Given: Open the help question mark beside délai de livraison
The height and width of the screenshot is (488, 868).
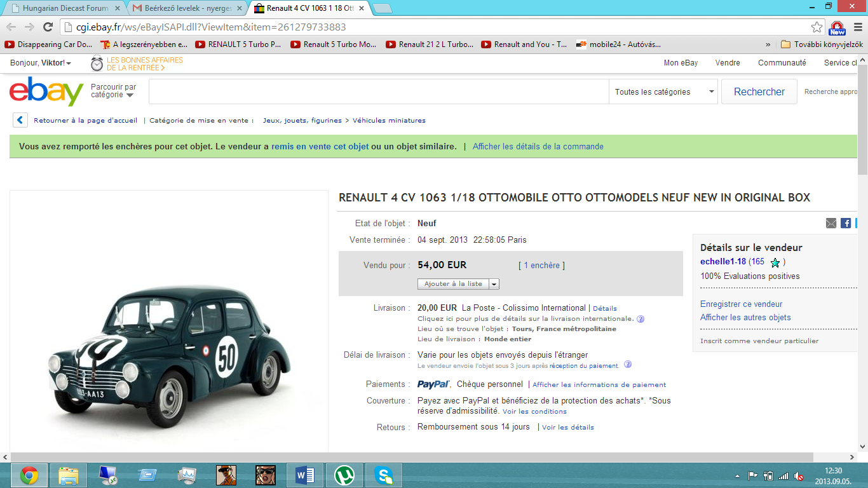Looking at the screenshot, I should point(628,365).
